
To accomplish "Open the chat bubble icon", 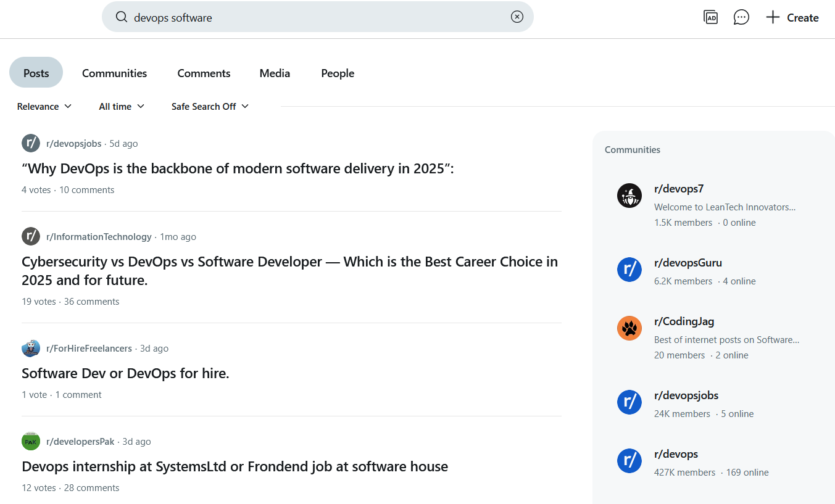I will [741, 17].
